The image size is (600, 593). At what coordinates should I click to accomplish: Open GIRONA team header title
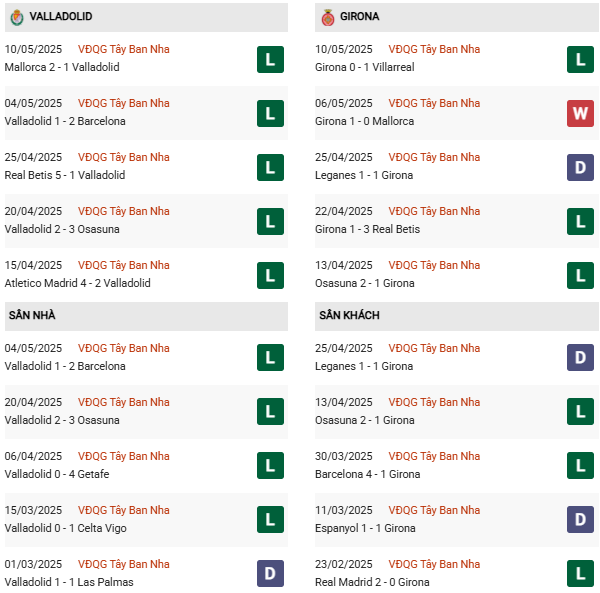tap(359, 16)
